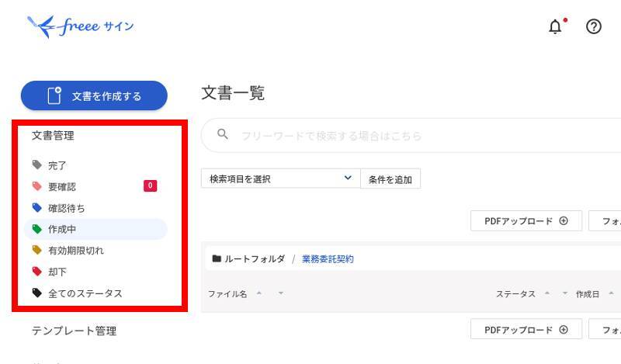Open the テンプレート管理 section

pyautogui.click(x=74, y=331)
